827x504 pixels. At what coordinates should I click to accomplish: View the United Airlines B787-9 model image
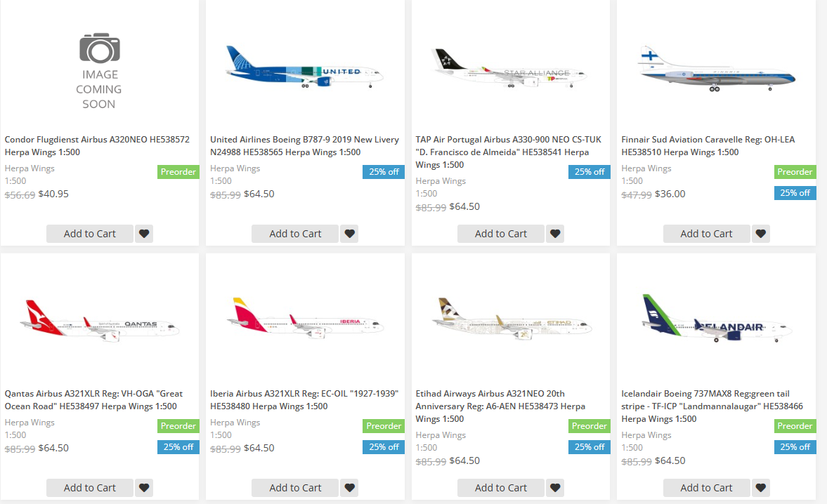(305, 67)
